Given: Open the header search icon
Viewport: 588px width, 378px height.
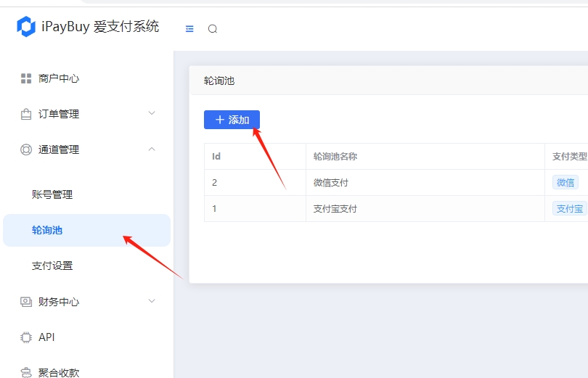Looking at the screenshot, I should (212, 29).
